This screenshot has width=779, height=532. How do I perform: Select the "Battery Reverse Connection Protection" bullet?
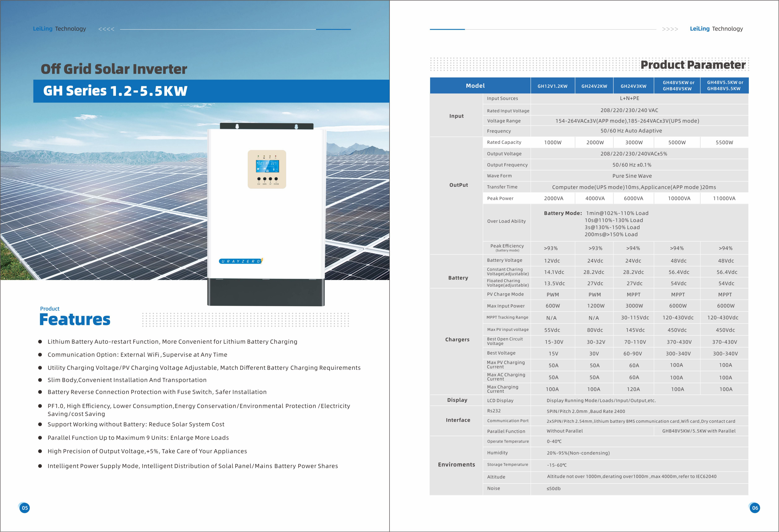(157, 392)
